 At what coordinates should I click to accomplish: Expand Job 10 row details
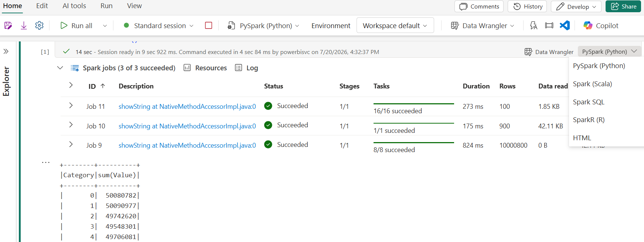pyautogui.click(x=71, y=125)
